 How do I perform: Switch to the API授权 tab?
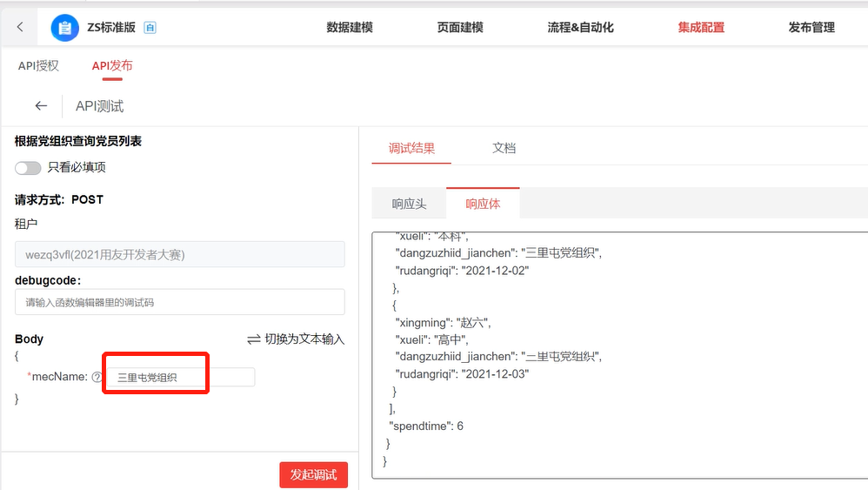pyautogui.click(x=38, y=66)
